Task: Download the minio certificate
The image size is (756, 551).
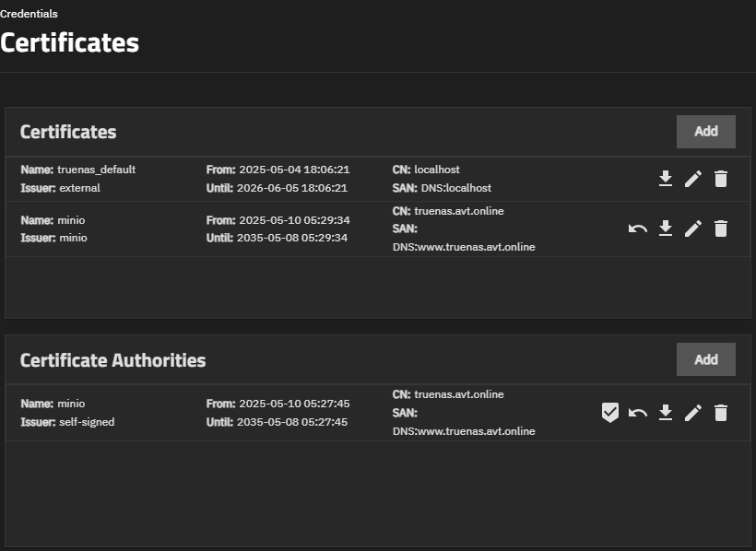Action: pos(666,229)
